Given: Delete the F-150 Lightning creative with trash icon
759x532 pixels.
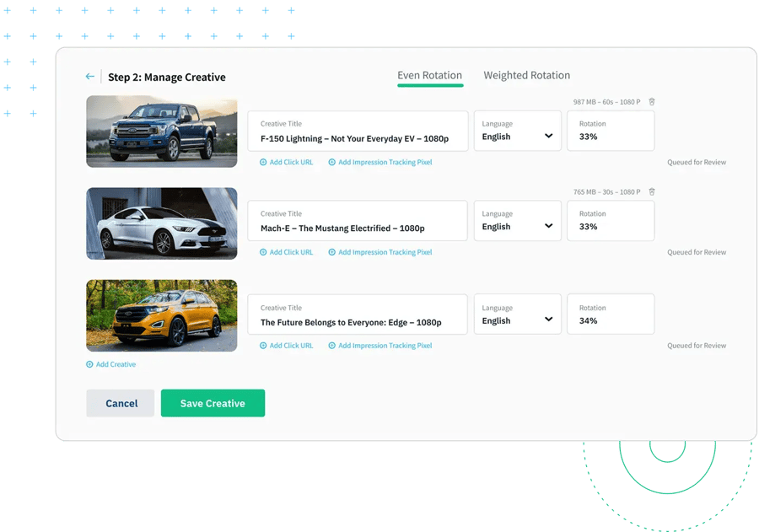Looking at the screenshot, I should pos(652,102).
